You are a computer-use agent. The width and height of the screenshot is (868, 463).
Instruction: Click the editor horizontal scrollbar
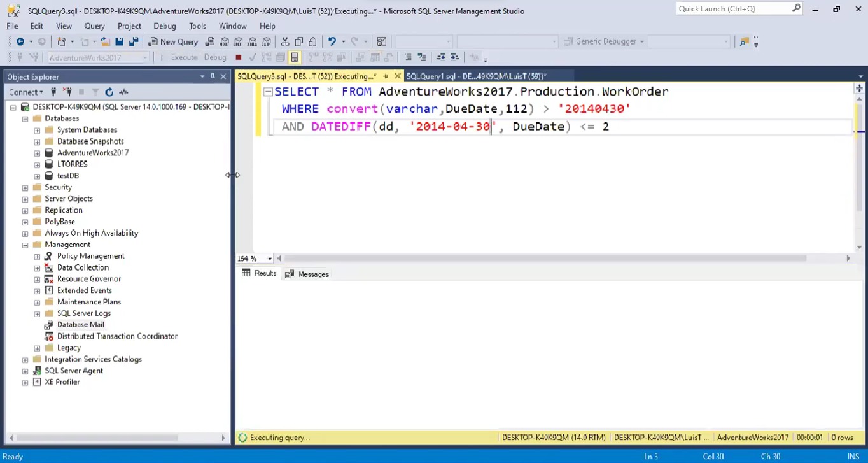coord(545,259)
